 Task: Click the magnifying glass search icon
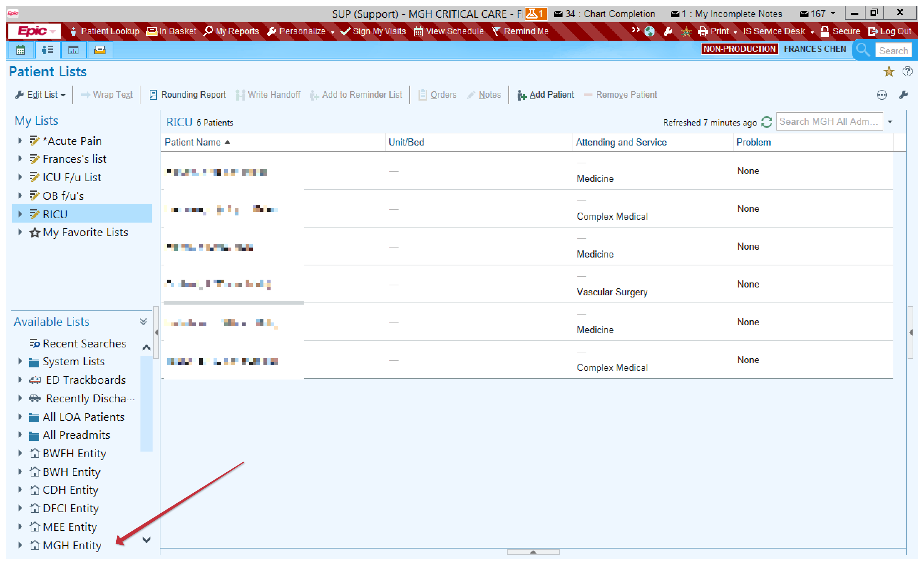point(863,50)
